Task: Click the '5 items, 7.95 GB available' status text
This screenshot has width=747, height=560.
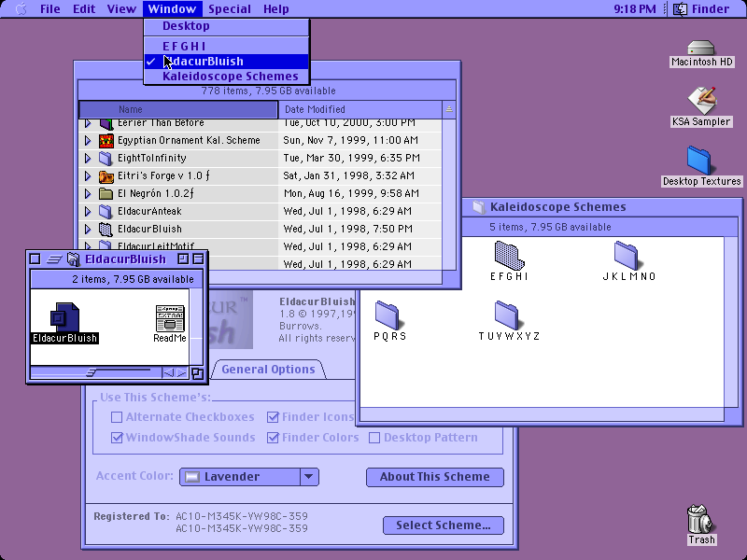Action: (550, 227)
